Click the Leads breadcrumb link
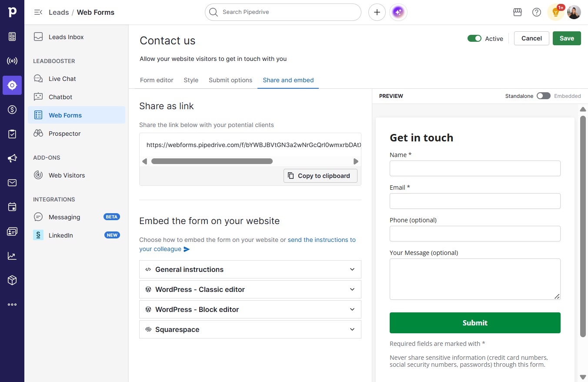 click(59, 12)
